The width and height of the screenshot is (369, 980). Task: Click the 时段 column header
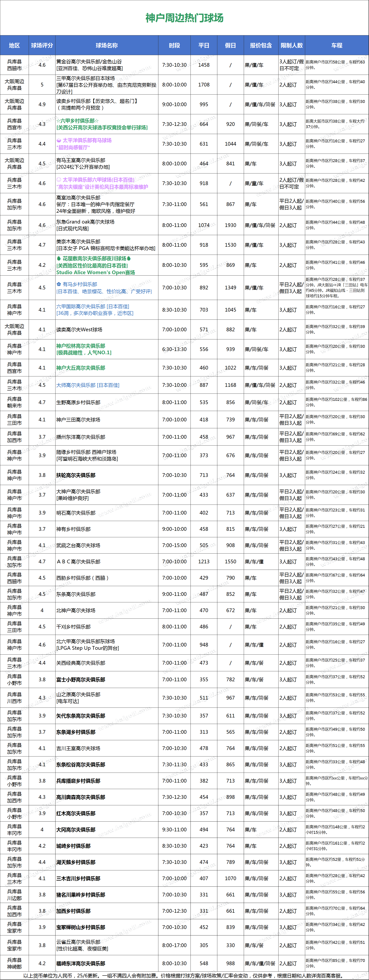tap(175, 45)
